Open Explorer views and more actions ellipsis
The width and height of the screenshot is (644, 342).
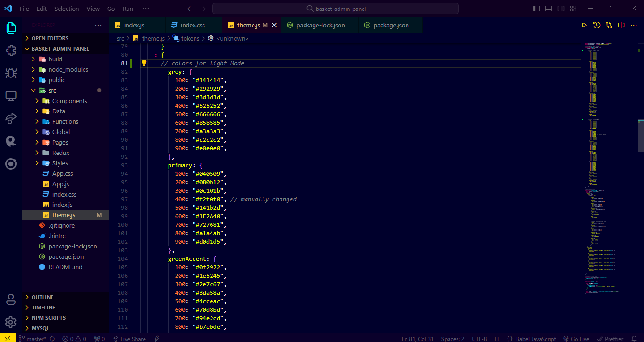98,25
